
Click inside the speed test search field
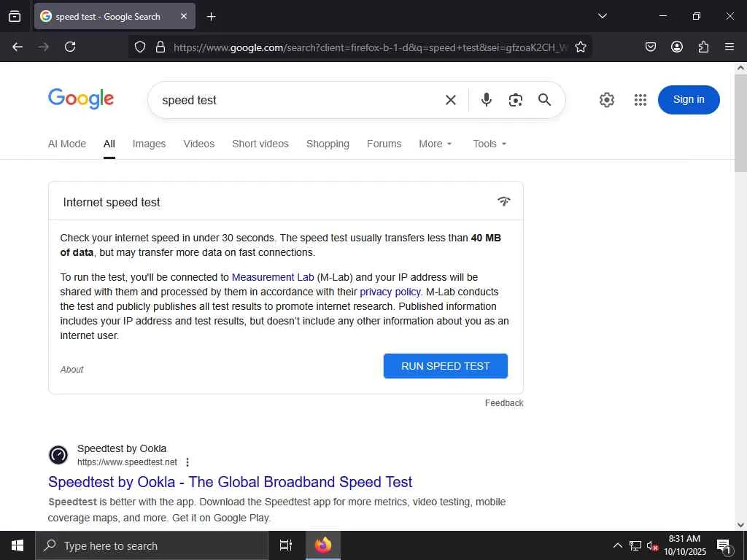[x=295, y=100]
